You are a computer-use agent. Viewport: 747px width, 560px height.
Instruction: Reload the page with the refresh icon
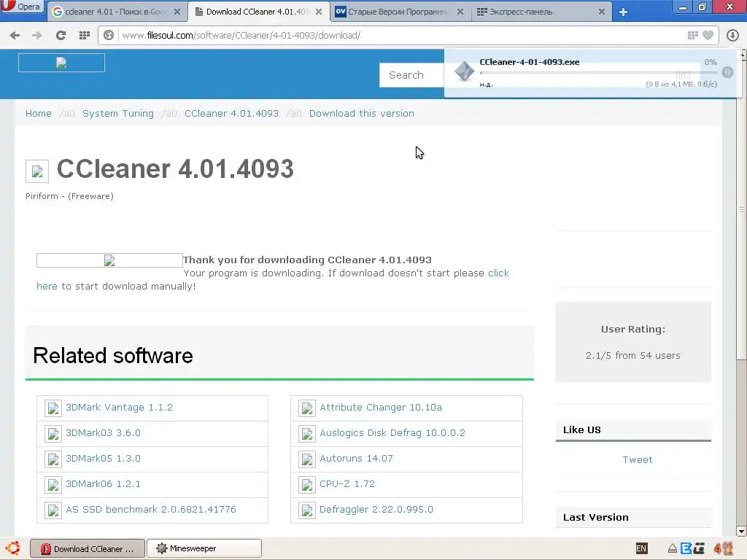[61, 35]
